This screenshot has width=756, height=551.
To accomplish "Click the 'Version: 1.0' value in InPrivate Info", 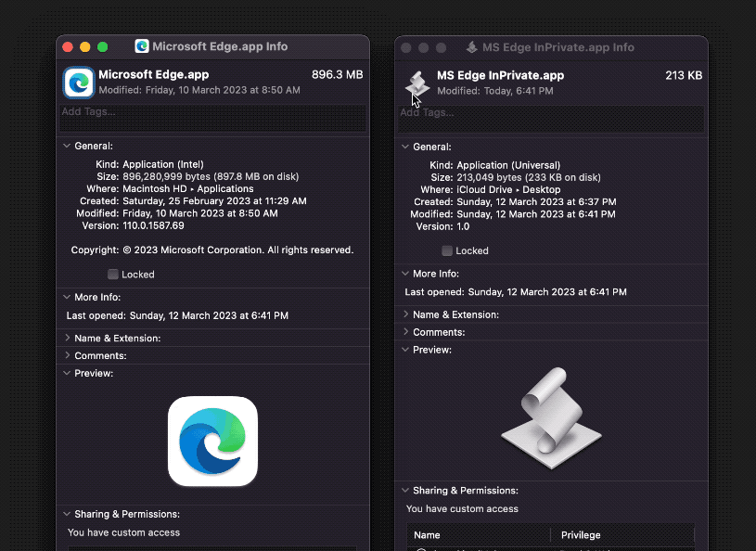I will (463, 226).
